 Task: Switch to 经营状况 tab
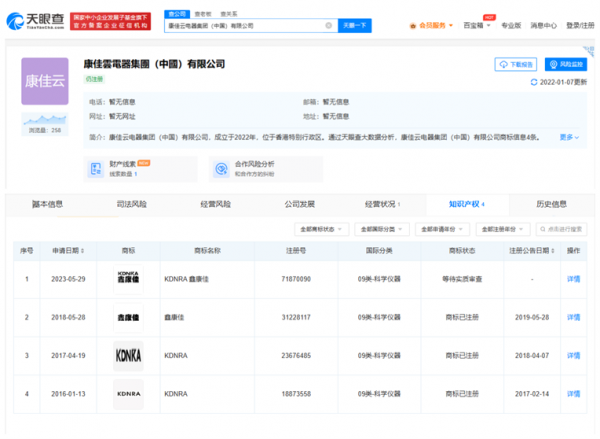[x=382, y=204]
